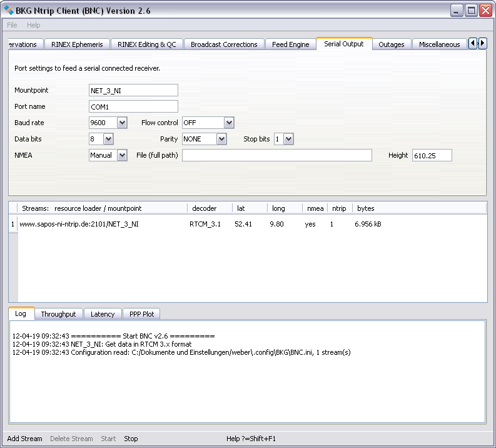The image size is (496, 448).
Task: Select the RINEX Editing & QC tab
Action: pyautogui.click(x=146, y=44)
